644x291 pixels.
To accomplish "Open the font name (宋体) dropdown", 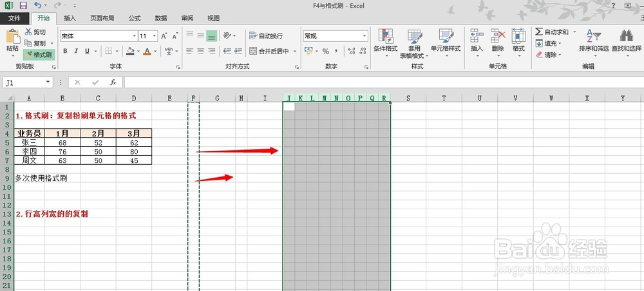I will tap(134, 36).
